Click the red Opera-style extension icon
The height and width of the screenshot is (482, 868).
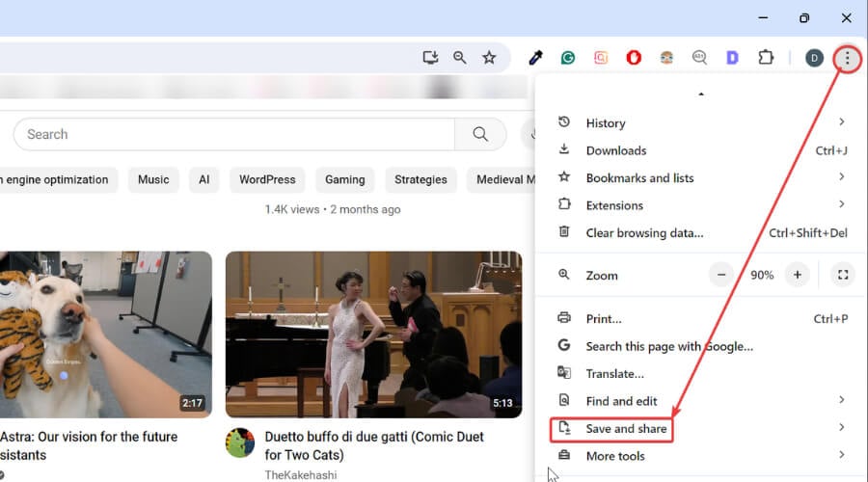pos(634,58)
